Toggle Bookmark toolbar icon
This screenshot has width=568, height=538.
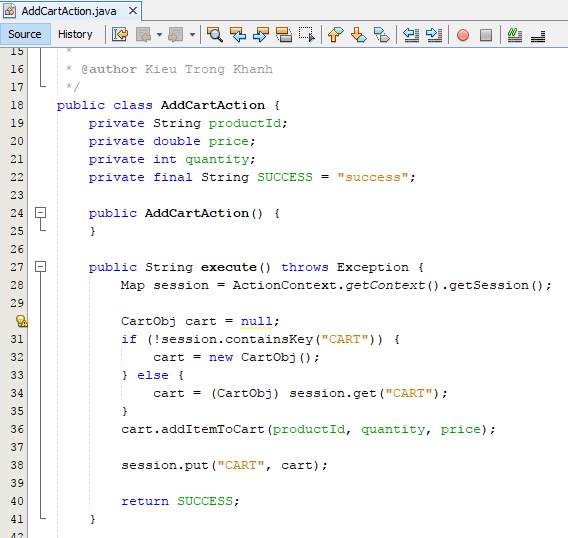tap(381, 35)
